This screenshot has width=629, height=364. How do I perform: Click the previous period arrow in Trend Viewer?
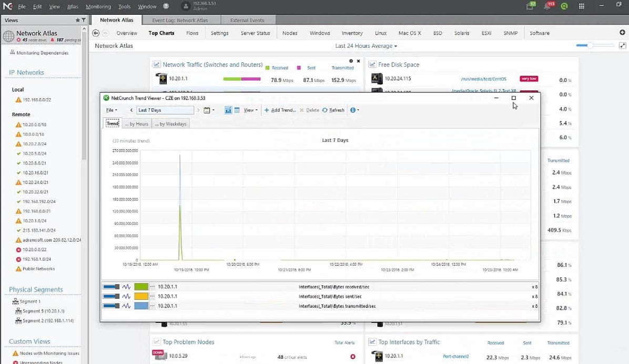(131, 110)
